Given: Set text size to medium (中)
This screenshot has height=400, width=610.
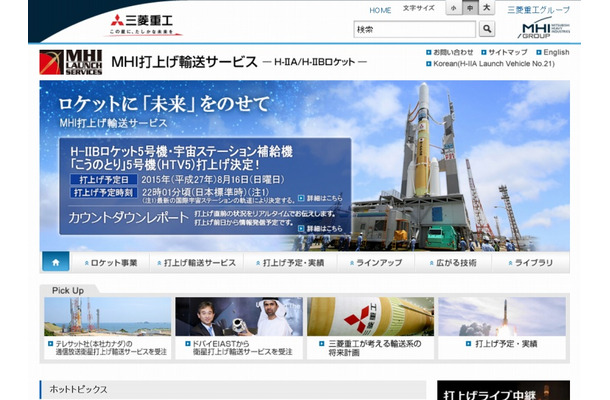Looking at the screenshot, I should tap(470, 8).
